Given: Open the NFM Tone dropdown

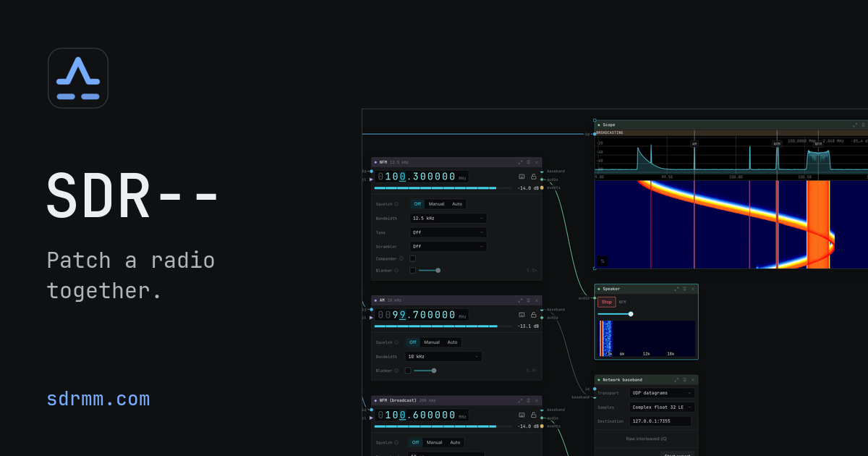Looking at the screenshot, I should 447,232.
